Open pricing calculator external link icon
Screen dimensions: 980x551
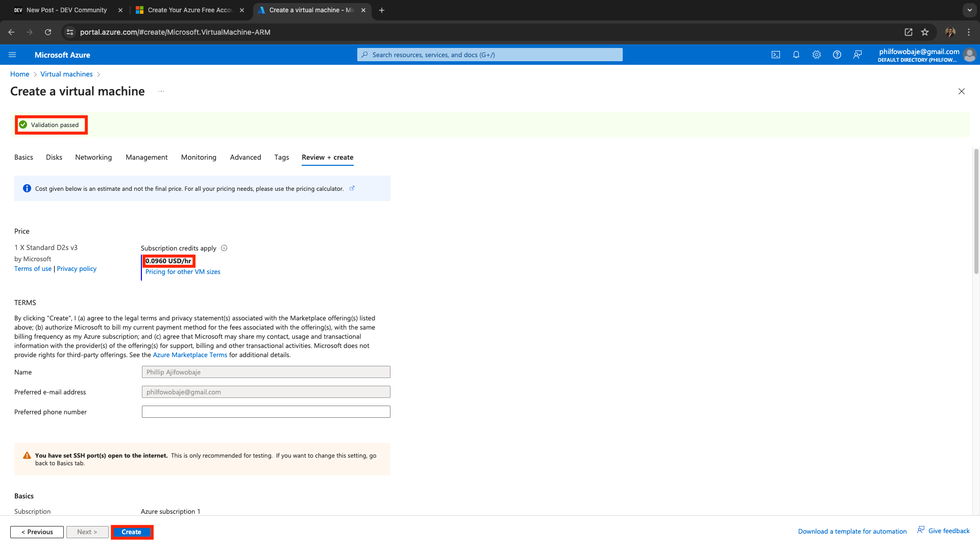click(x=352, y=188)
